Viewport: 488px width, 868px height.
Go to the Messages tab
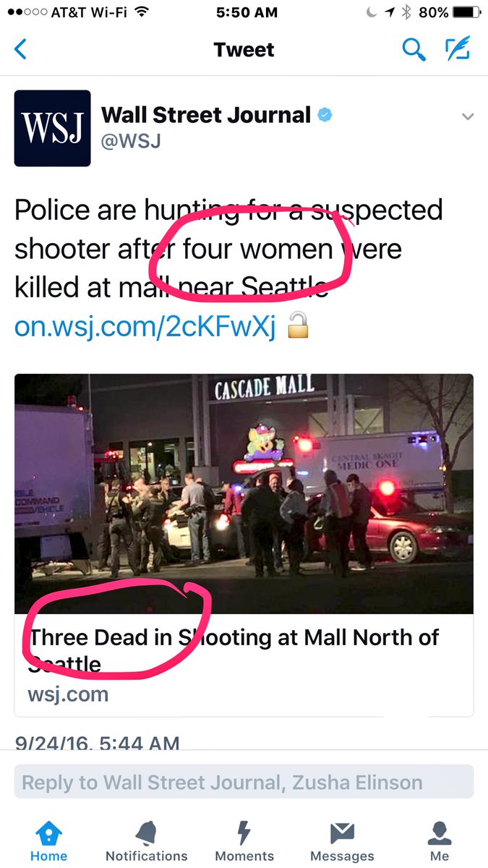pos(342,843)
